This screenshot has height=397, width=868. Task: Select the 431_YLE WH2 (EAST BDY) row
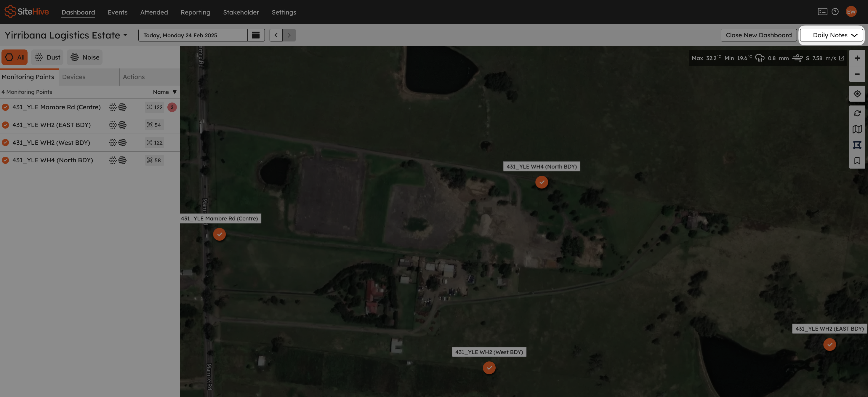(90, 125)
